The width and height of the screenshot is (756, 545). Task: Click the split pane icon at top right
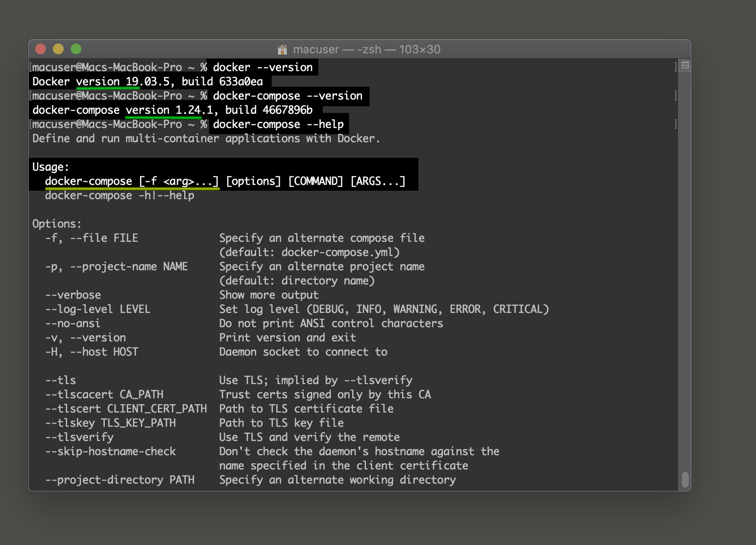685,65
